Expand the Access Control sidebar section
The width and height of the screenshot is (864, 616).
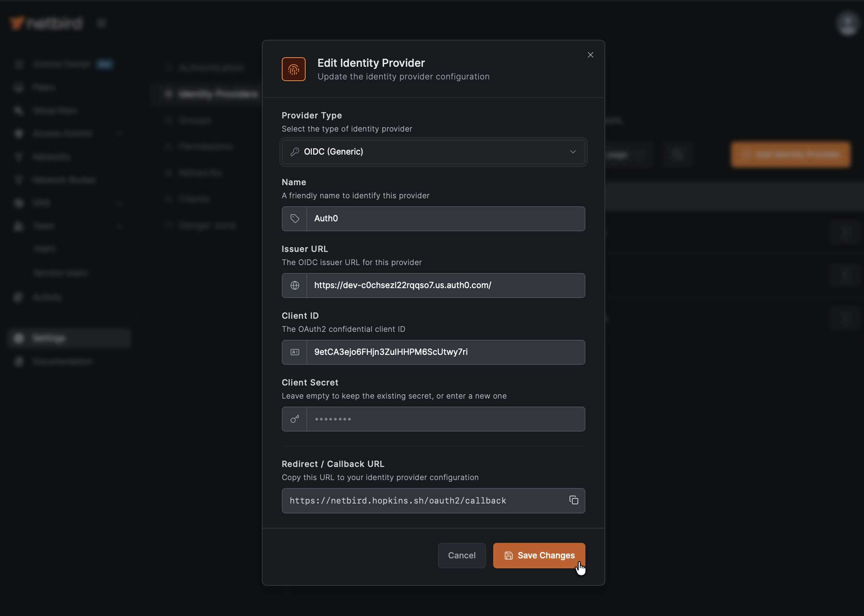coord(119,134)
